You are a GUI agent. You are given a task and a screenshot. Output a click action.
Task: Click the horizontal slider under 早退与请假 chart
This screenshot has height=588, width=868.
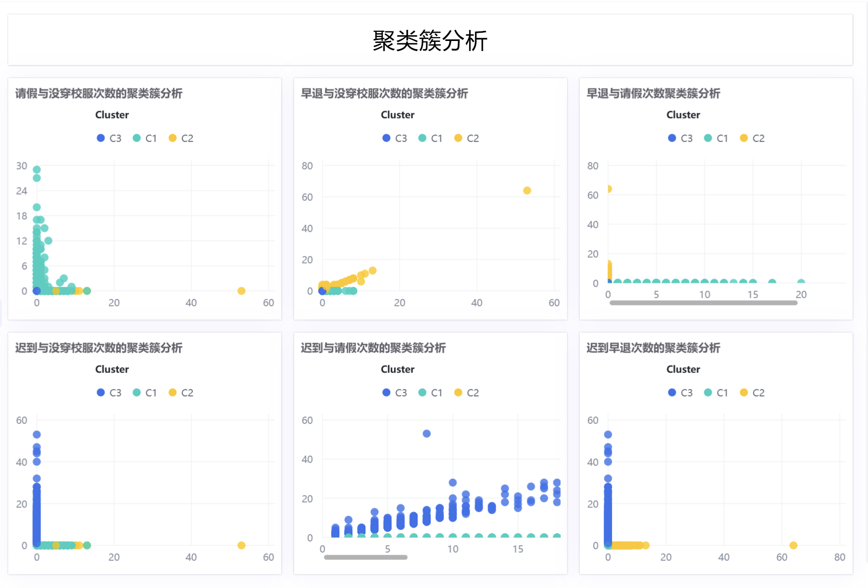[703, 303]
